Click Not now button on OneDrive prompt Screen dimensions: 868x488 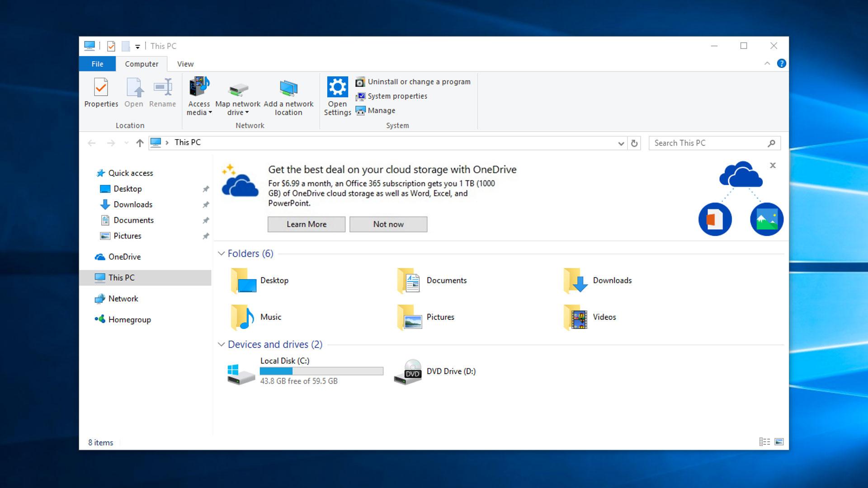(388, 224)
